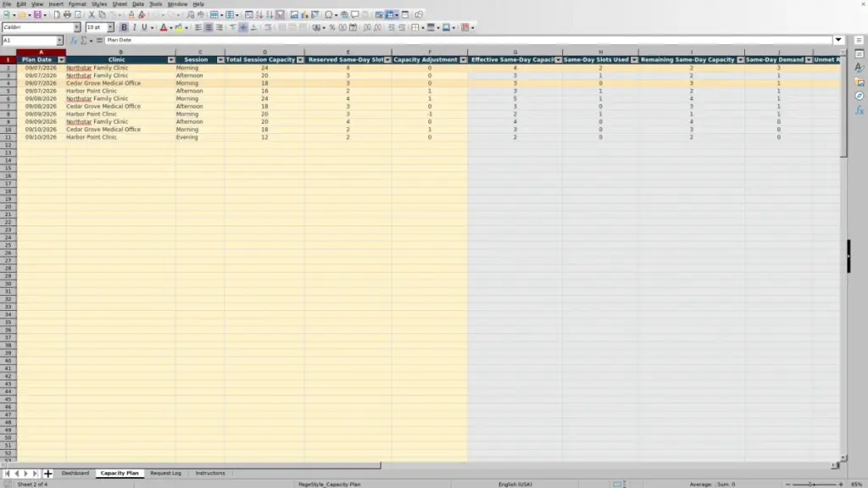Click the Sum sigma icon
868x488 pixels.
[84, 41]
